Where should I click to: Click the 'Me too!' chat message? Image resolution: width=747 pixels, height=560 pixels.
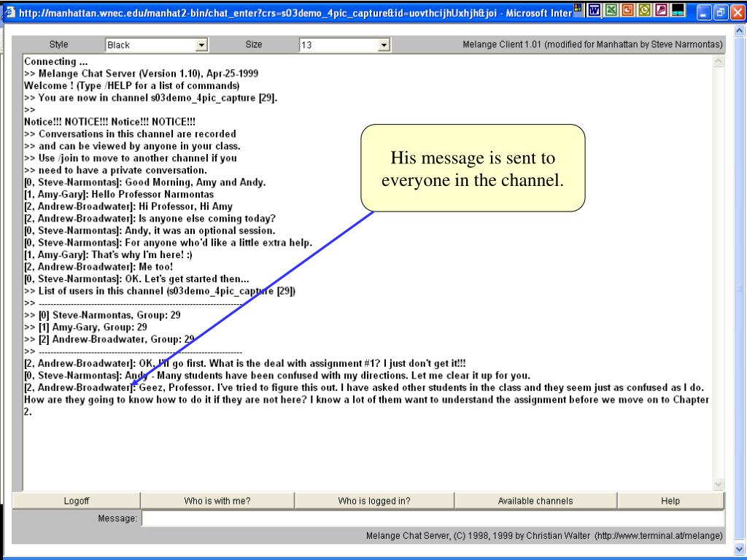[156, 267]
